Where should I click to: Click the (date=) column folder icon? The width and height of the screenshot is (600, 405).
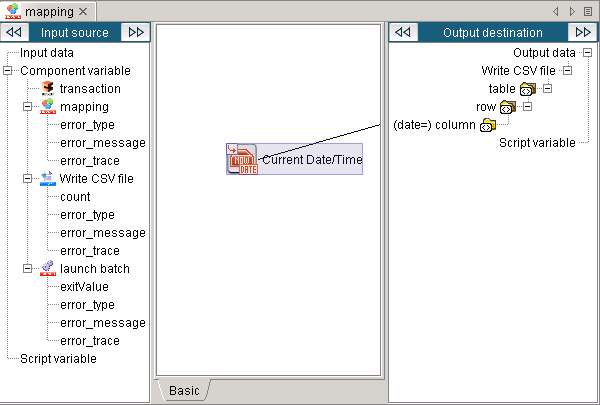(487, 125)
